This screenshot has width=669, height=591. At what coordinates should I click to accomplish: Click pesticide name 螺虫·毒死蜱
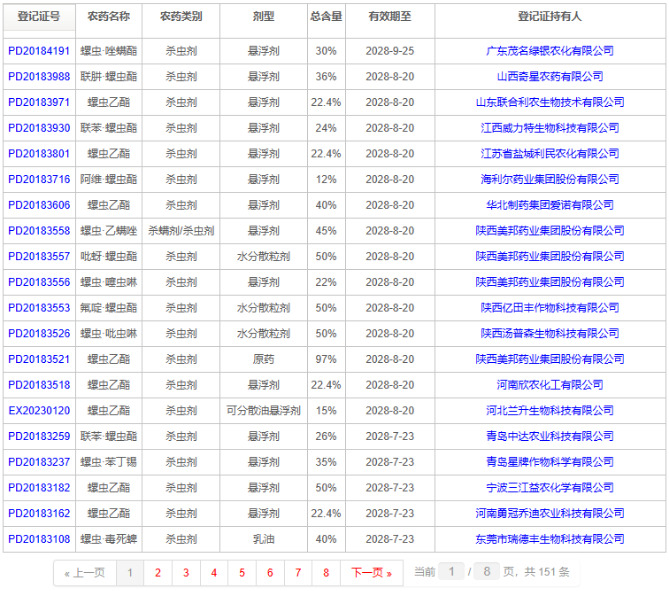coord(108,539)
